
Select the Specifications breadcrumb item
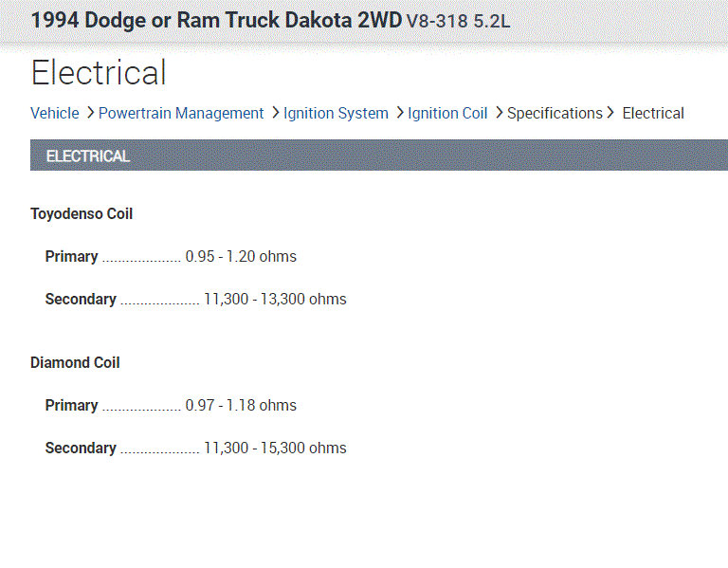pyautogui.click(x=555, y=113)
